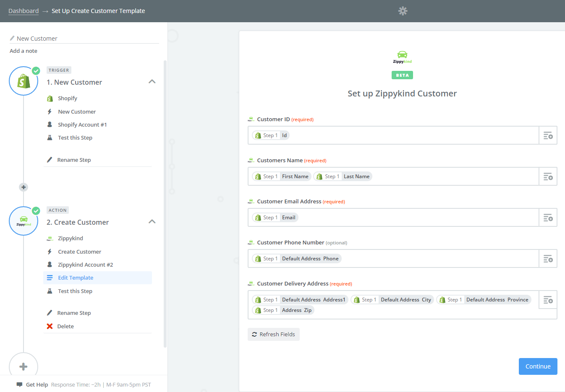Image resolution: width=565 pixels, height=392 pixels.
Task: Add a step between trigger and action
Action: (x=24, y=187)
